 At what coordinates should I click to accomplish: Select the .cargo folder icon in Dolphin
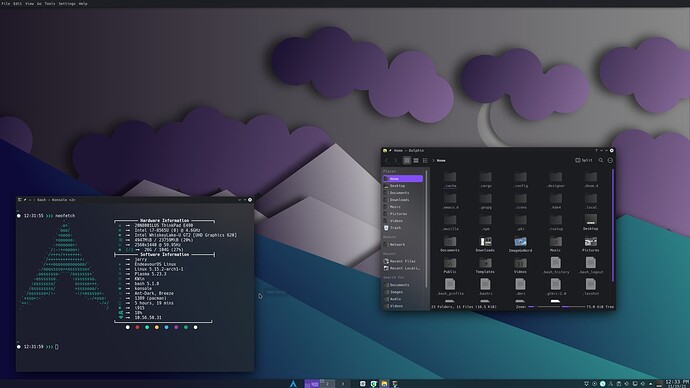click(x=485, y=177)
